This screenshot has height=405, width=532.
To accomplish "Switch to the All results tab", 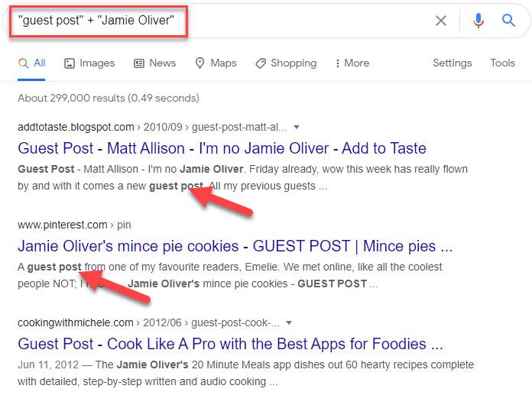I will click(x=31, y=63).
